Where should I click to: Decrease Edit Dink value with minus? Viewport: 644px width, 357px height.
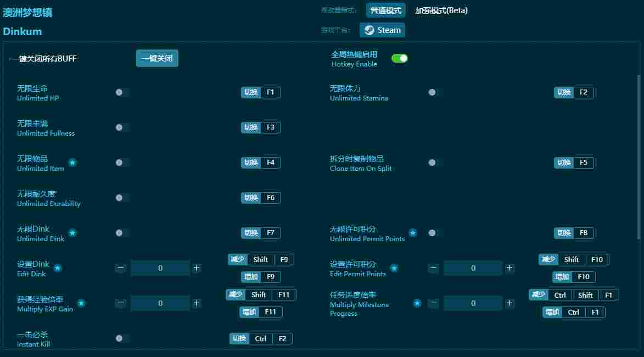click(x=120, y=268)
